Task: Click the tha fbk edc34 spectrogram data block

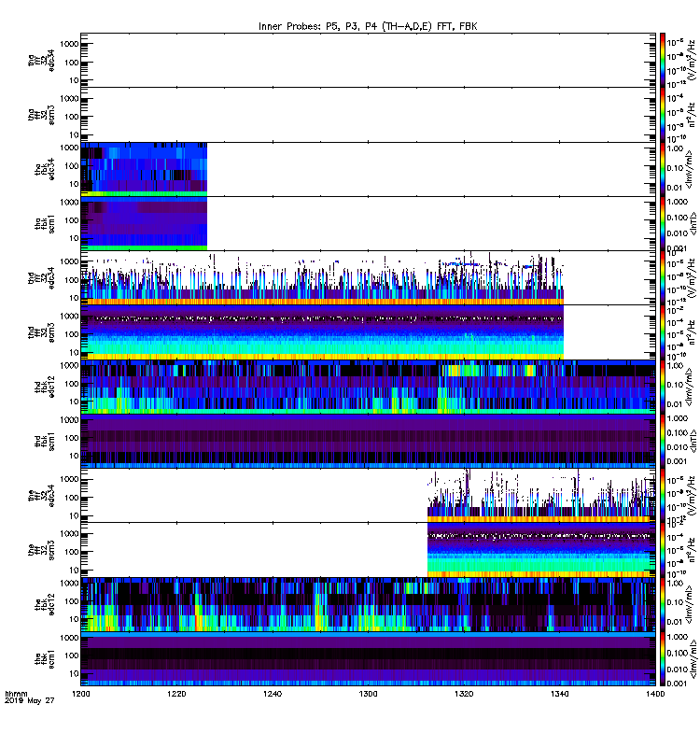Action: (x=144, y=170)
